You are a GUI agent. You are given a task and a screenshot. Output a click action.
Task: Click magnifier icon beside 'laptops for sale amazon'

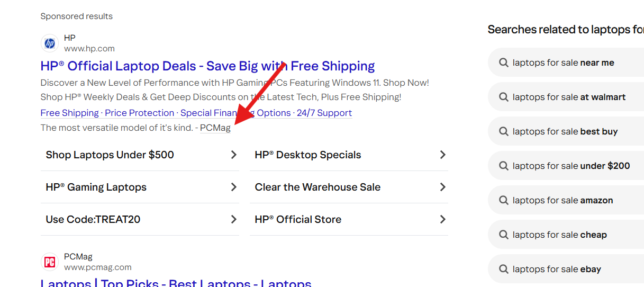click(x=504, y=200)
